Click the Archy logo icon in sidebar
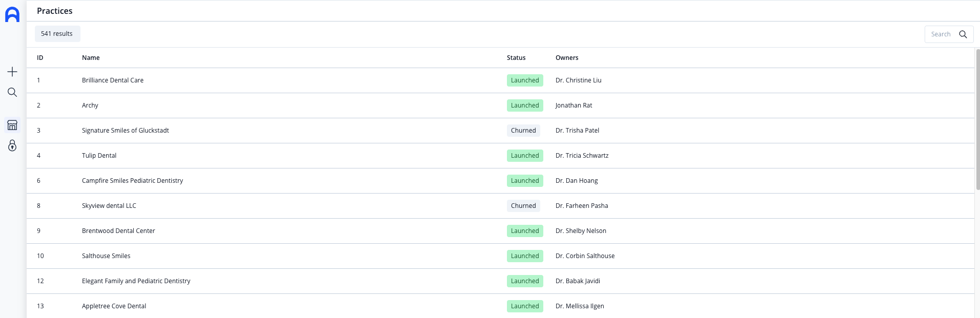 pyautogui.click(x=12, y=15)
